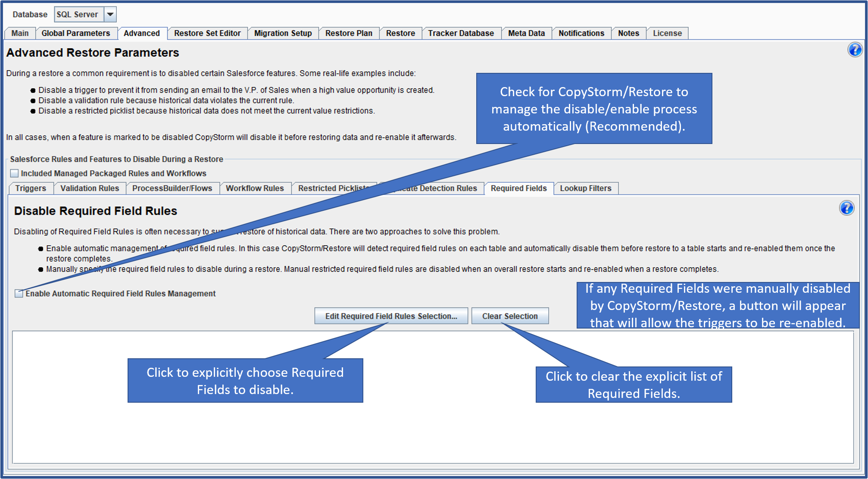Image resolution: width=868 pixels, height=479 pixels.
Task: Select the Triggers sub-tab
Action: [x=31, y=188]
